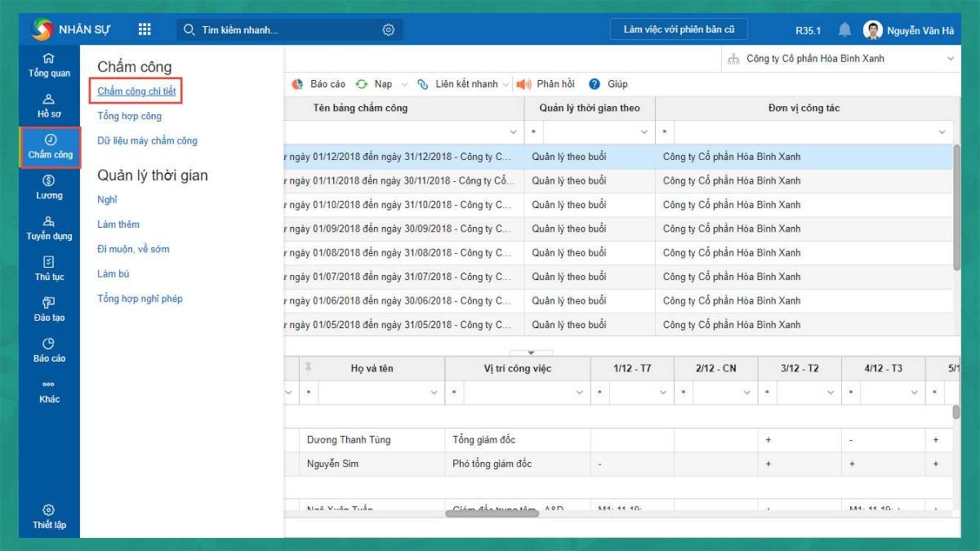The width and height of the screenshot is (980, 551).
Task: Open Tên bảng chấm công filter dropdown
Action: pos(514,132)
